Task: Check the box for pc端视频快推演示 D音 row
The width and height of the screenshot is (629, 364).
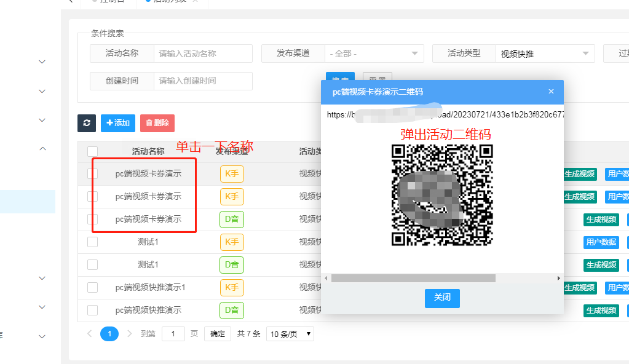Action: click(x=93, y=311)
